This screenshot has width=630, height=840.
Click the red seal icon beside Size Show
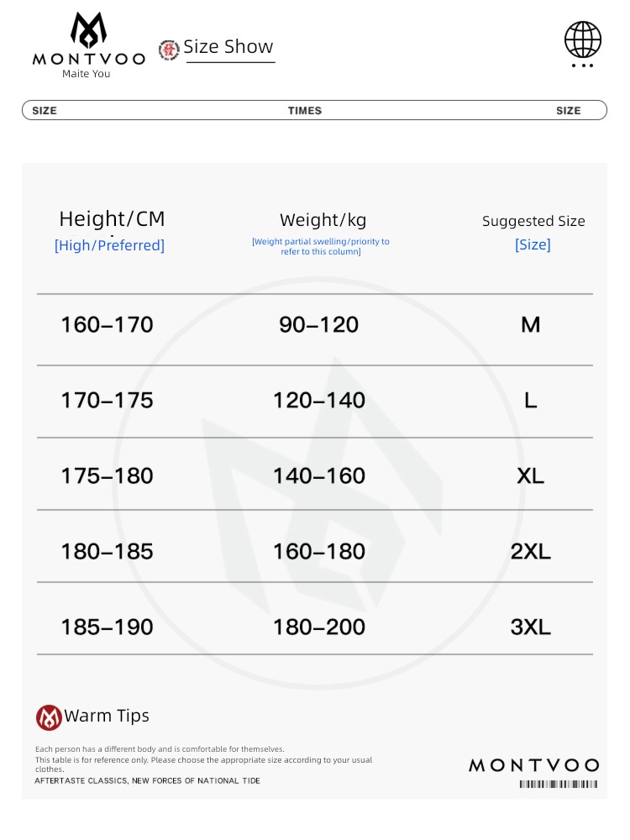tap(169, 50)
